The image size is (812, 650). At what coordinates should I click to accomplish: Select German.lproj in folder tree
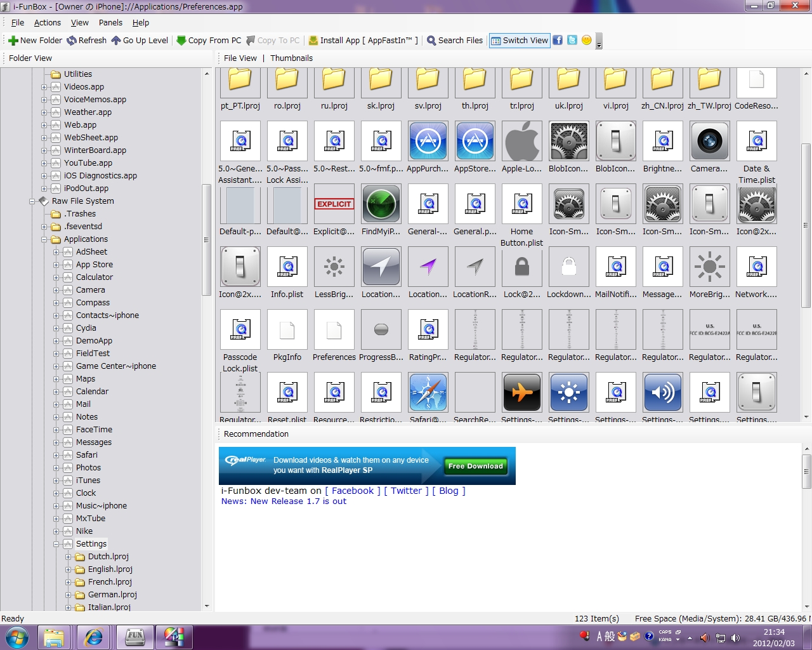[x=112, y=595]
